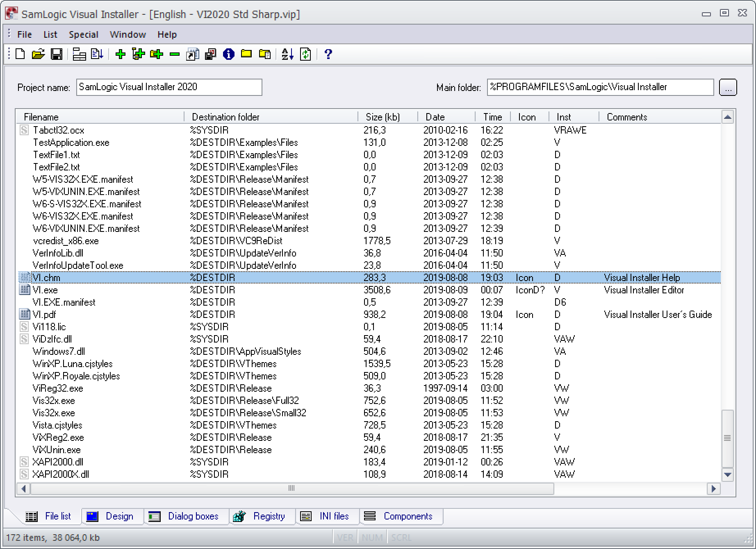Viewport: 756px width, 549px height.
Task: Select the ViXUnin.exe file row
Action: coord(369,450)
